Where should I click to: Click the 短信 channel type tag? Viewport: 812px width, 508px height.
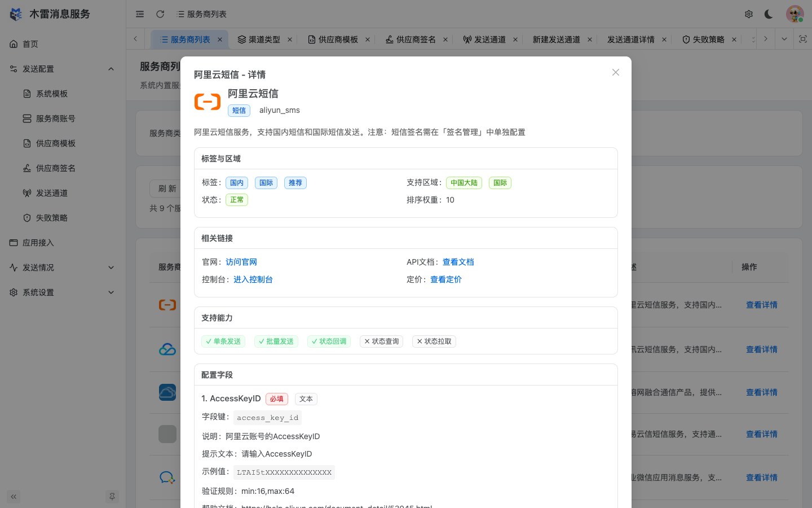pos(239,111)
